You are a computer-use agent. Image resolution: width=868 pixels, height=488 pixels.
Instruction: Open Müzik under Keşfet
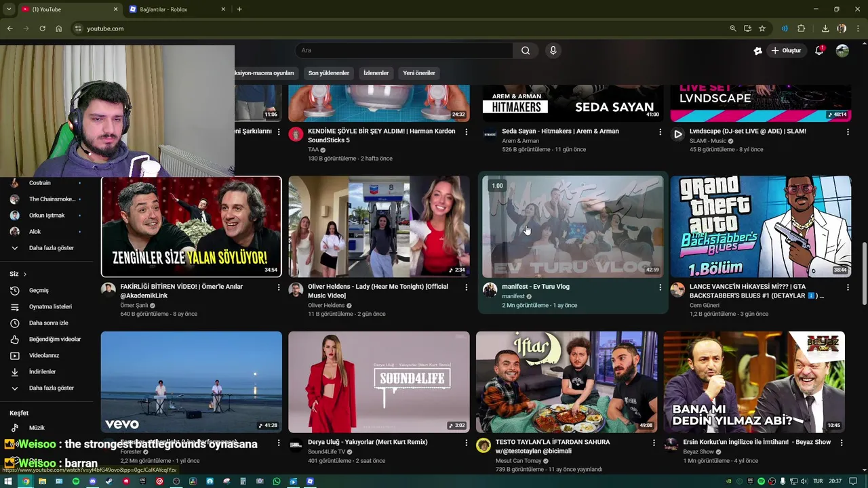click(x=47, y=428)
